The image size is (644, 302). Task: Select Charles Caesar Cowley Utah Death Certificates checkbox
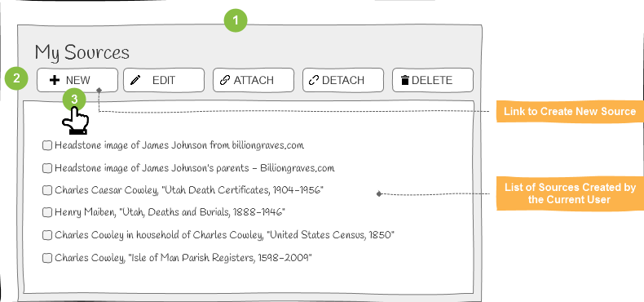point(47,190)
